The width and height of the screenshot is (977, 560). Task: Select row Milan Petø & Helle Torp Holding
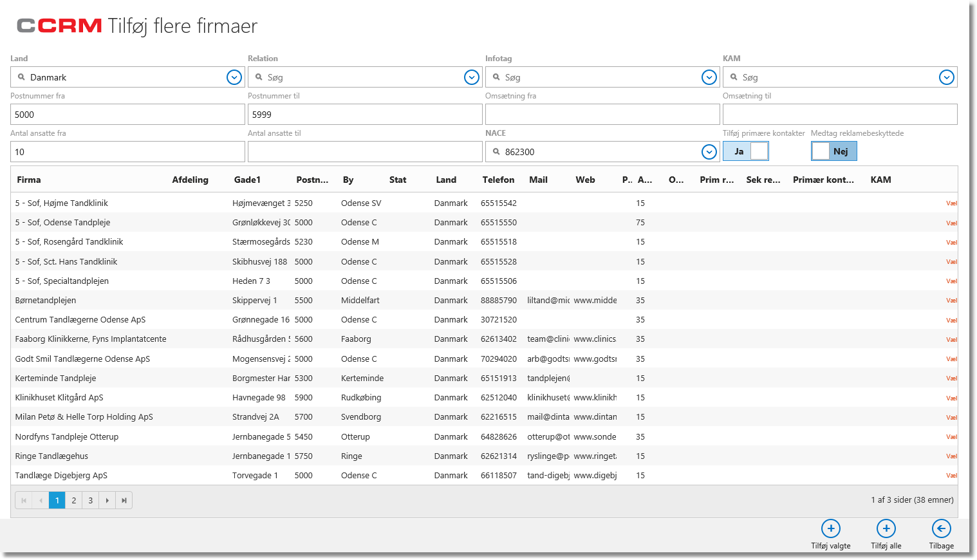coord(484,417)
